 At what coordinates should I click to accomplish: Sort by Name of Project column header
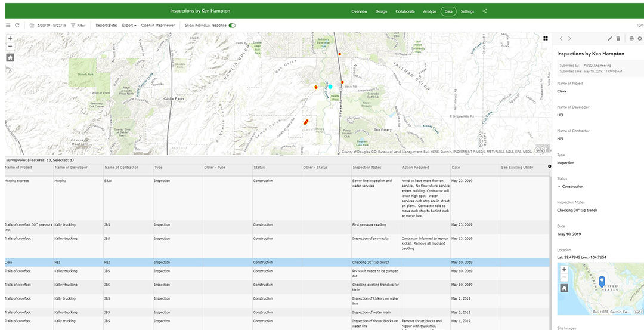point(29,168)
